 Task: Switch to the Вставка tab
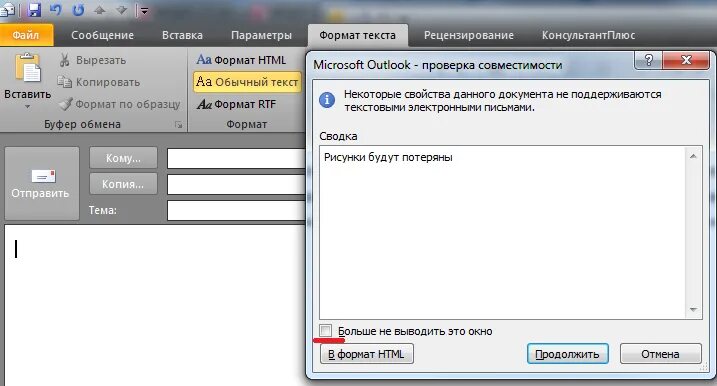point(182,35)
